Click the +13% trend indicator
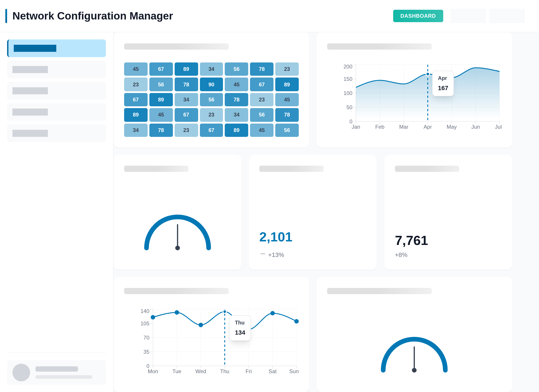The width and height of the screenshot is (539, 392). [x=276, y=255]
